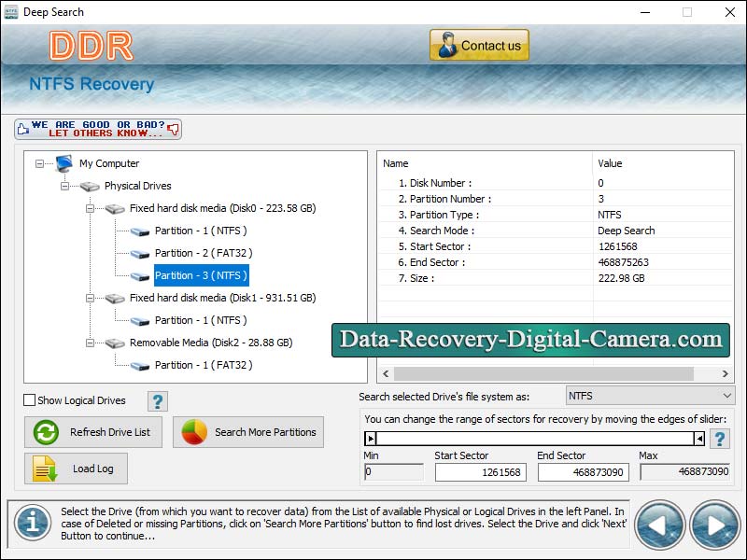Collapse the Physical Drives tree node
The width and height of the screenshot is (747, 560).
point(63,186)
